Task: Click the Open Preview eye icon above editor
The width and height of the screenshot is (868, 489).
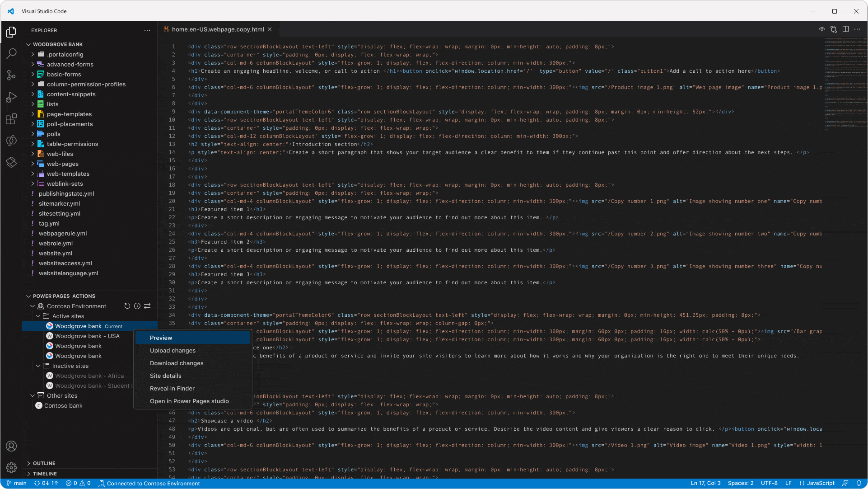Action: (822, 29)
